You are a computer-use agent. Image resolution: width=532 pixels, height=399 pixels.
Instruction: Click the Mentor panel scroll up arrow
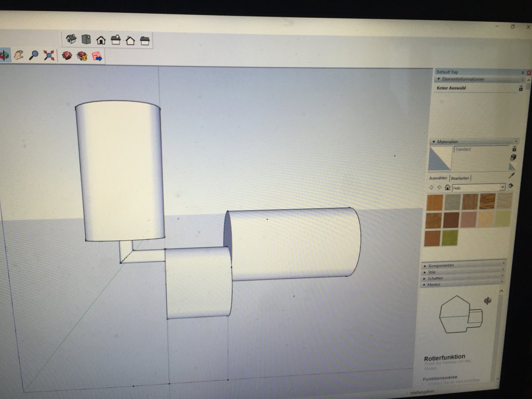501,291
